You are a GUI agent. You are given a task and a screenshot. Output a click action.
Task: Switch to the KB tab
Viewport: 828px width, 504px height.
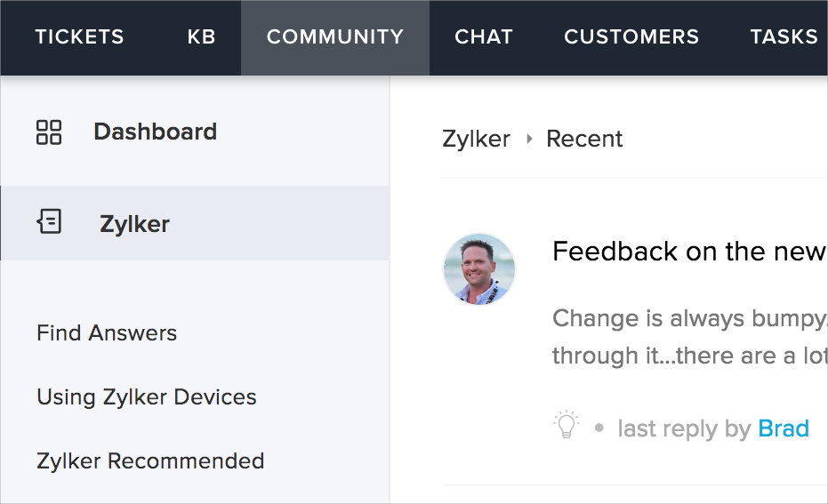click(202, 37)
